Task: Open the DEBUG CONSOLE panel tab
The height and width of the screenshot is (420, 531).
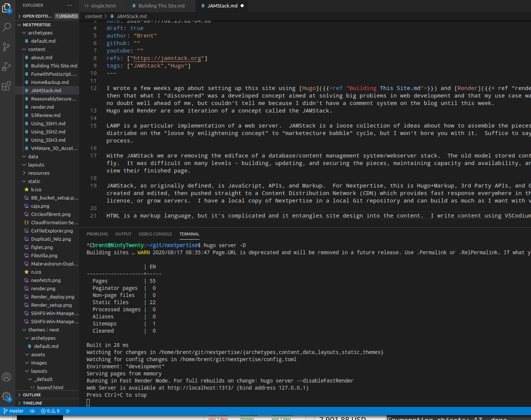Action: [x=155, y=234]
